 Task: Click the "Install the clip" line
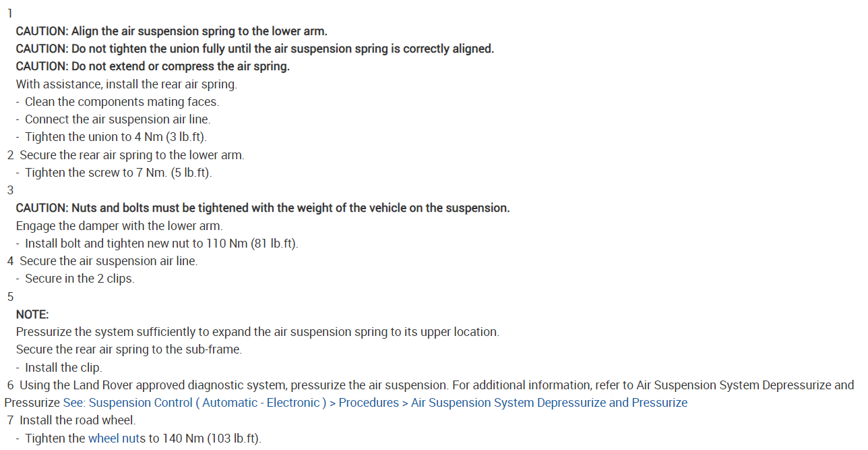pyautogui.click(x=63, y=368)
